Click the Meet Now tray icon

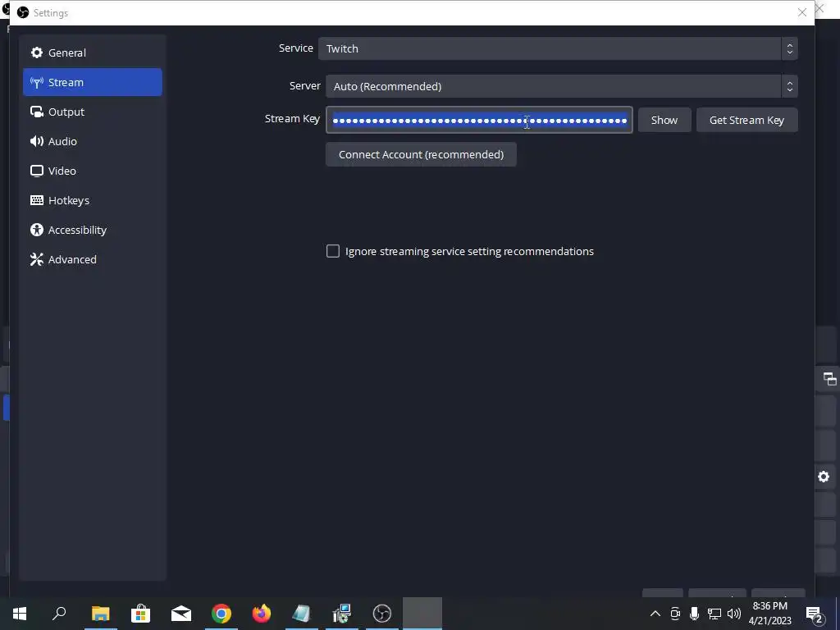pos(675,614)
